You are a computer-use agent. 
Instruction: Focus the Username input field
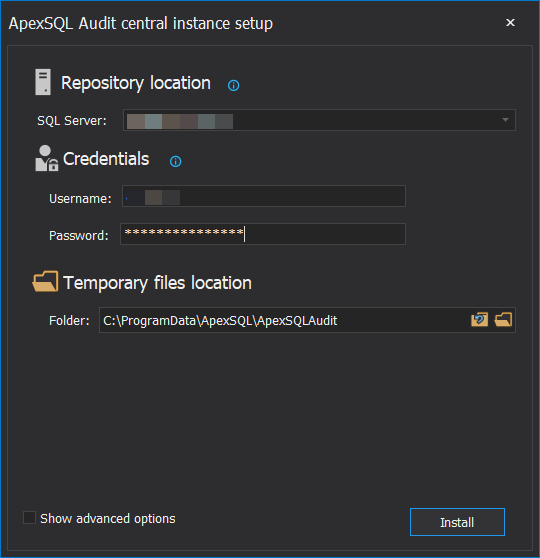pos(264,196)
